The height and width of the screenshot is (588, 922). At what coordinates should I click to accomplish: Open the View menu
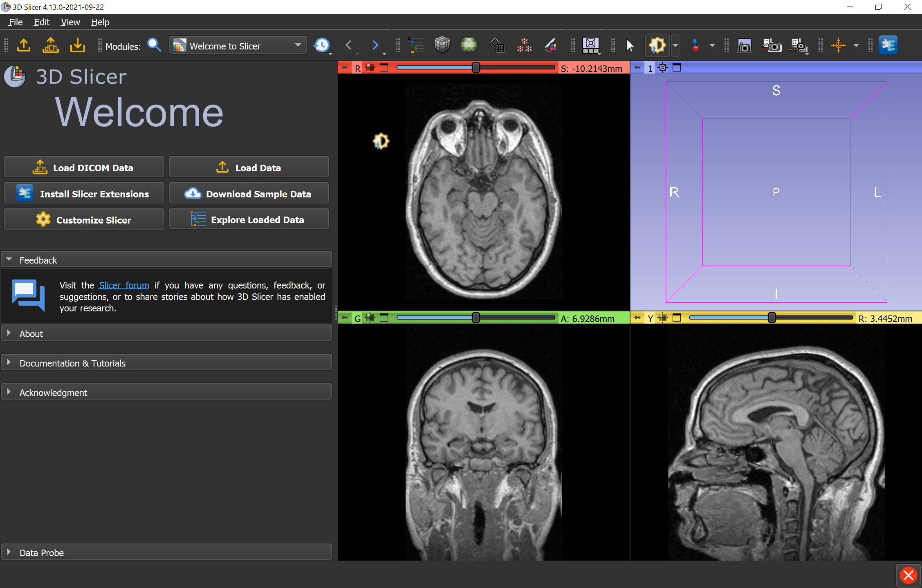[x=70, y=22]
